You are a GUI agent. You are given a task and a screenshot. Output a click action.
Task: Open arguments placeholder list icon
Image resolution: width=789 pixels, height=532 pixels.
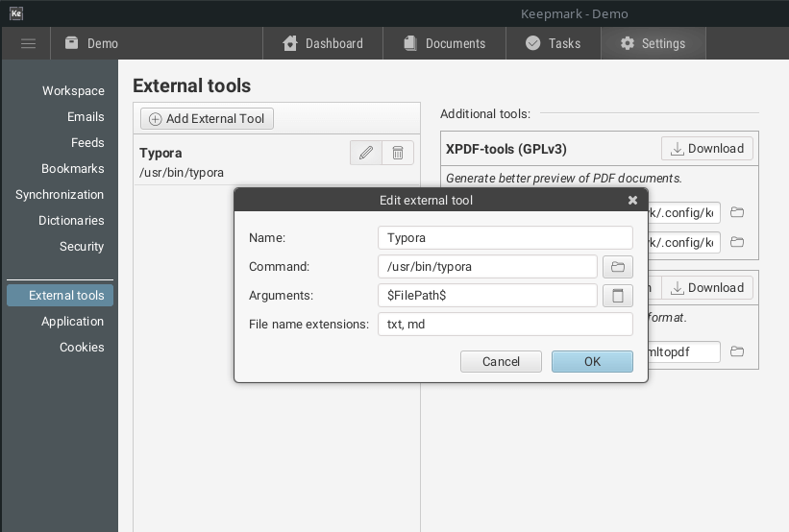coord(618,296)
